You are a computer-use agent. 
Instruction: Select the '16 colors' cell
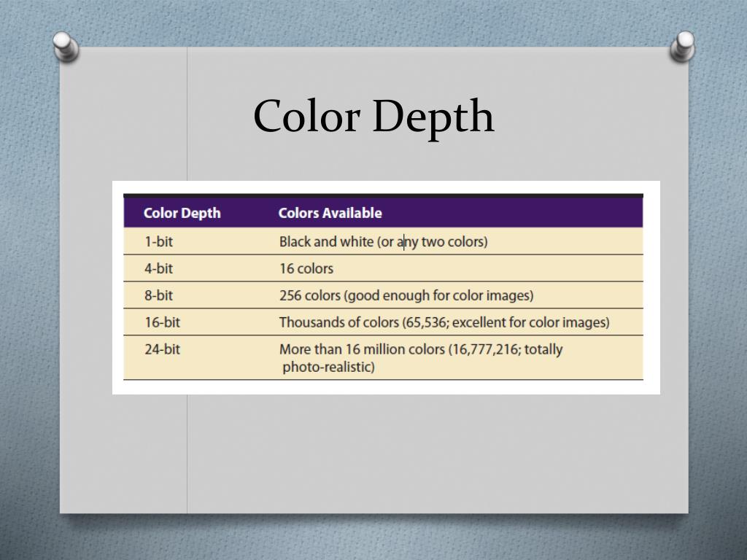(x=306, y=268)
